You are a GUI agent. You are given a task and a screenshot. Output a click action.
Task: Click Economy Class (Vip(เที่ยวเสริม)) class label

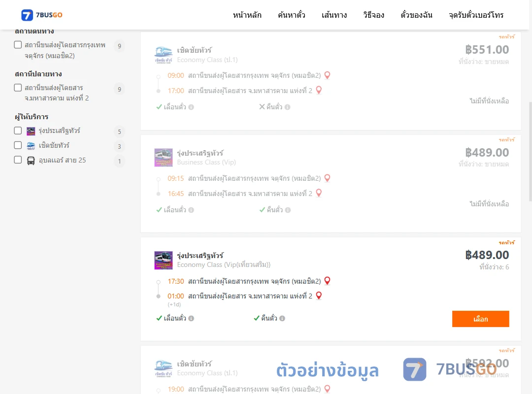pyautogui.click(x=224, y=264)
